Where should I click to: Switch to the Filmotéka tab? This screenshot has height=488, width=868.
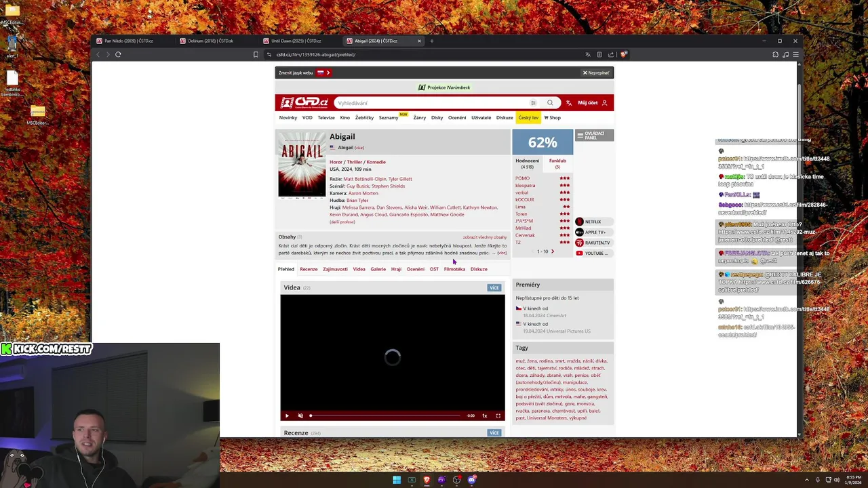[454, 269]
